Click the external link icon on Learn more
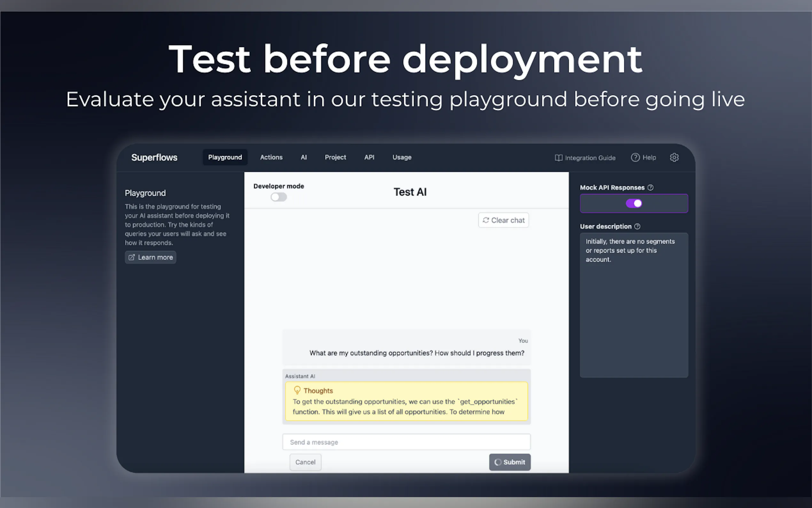The image size is (812, 508). point(132,257)
